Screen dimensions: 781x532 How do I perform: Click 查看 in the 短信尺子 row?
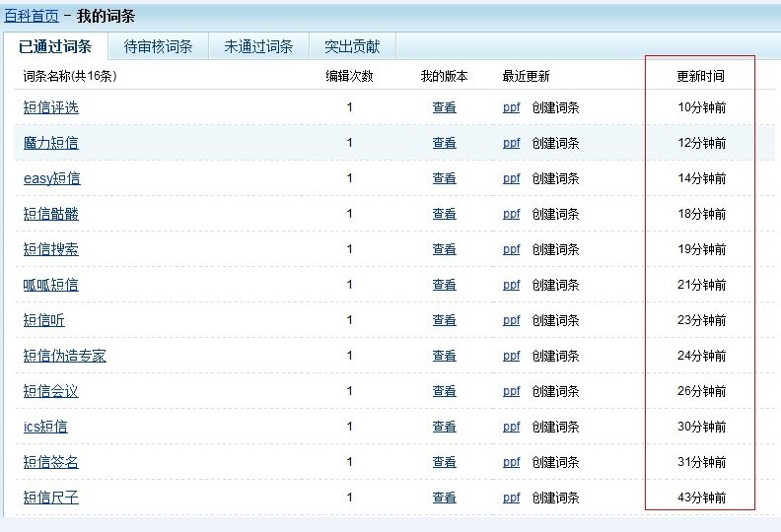point(444,498)
